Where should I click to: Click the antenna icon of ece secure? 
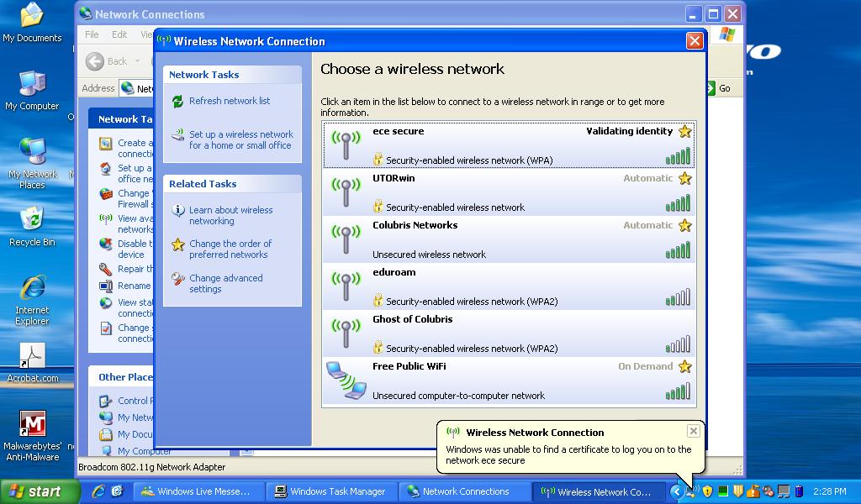point(346,144)
